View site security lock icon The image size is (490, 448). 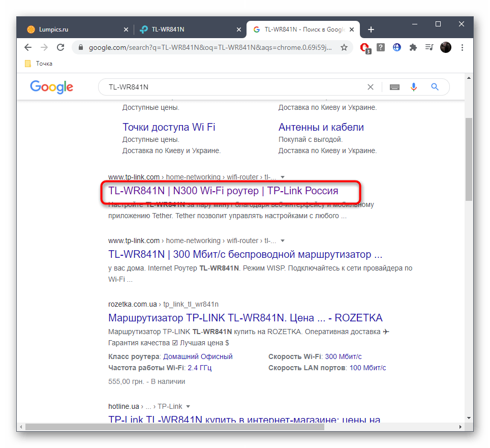pos(81,47)
